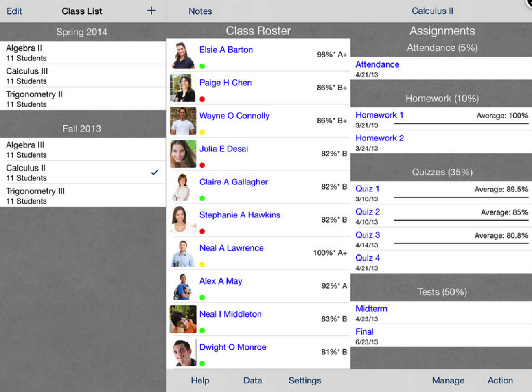Click the plus icon to add class
Viewport: 532px width, 392px height.
click(x=151, y=11)
